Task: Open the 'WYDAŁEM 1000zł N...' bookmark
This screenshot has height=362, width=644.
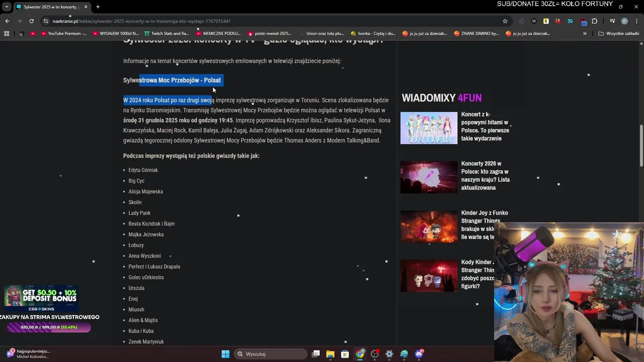Action: click(115, 34)
